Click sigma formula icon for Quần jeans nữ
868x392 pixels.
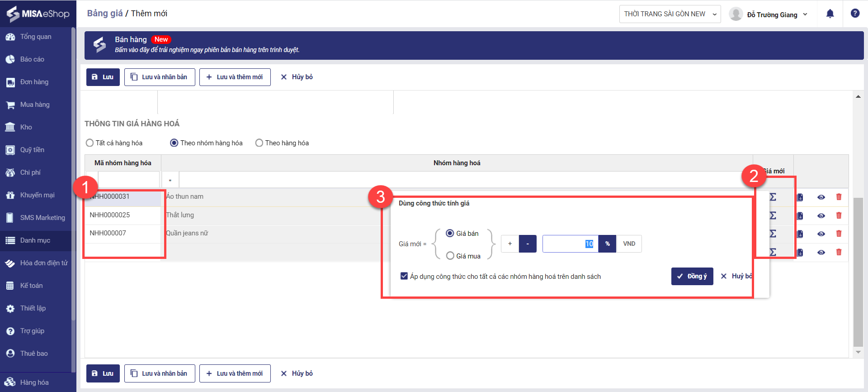pyautogui.click(x=773, y=234)
